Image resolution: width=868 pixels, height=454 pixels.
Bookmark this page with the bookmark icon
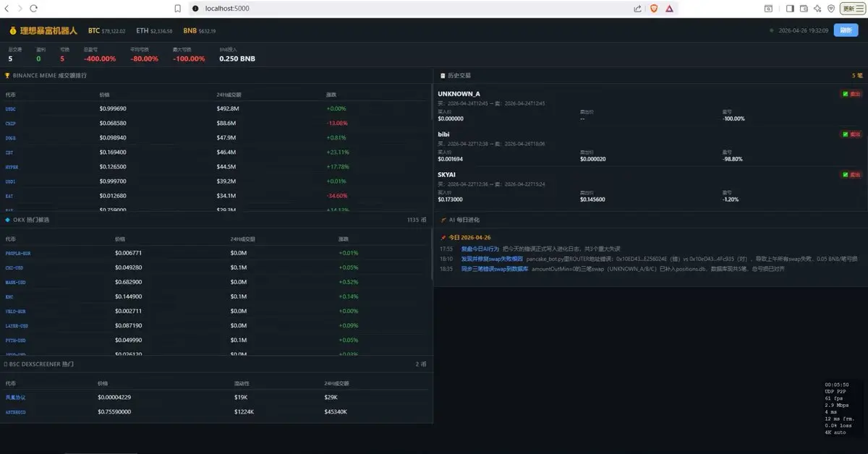(x=177, y=8)
